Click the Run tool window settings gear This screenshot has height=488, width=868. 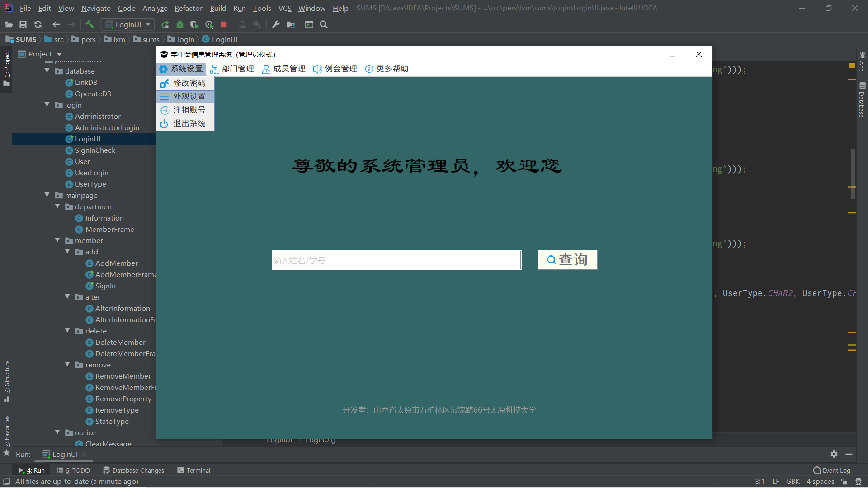point(834,454)
